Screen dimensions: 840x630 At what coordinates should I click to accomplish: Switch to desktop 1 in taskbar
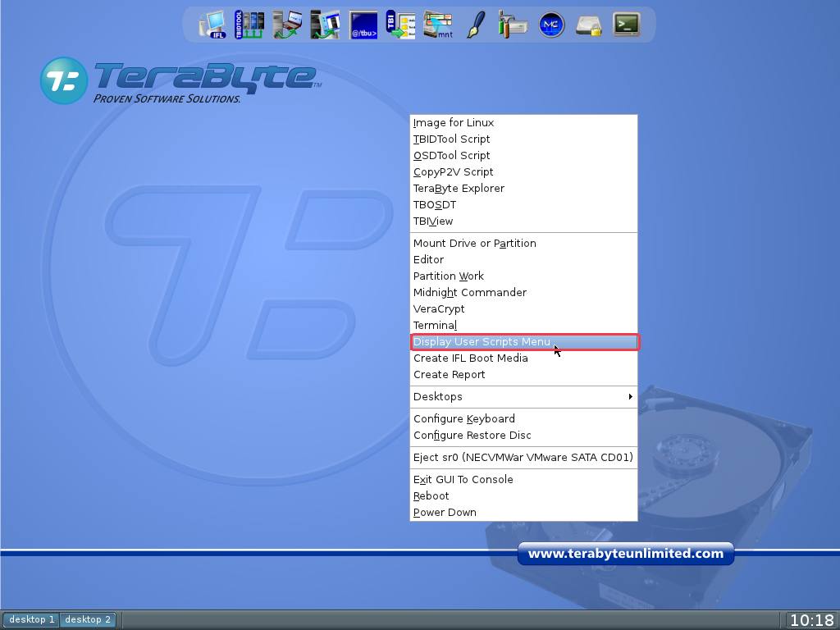click(x=31, y=620)
